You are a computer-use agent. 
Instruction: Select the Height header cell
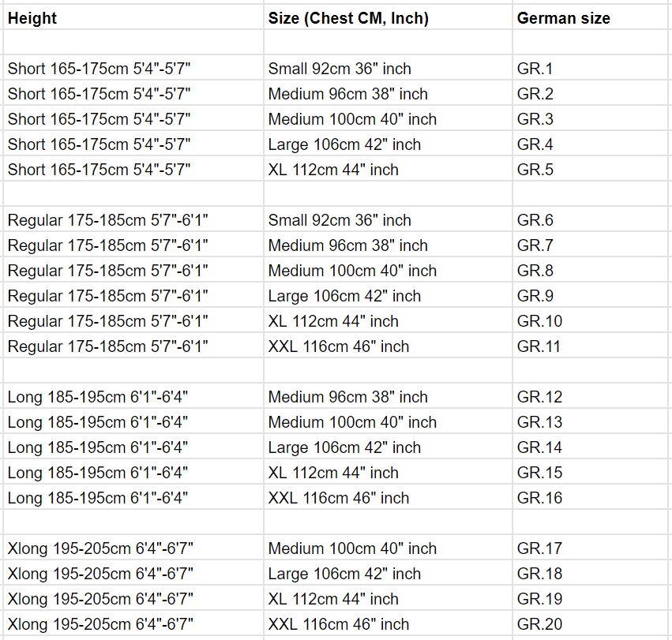tap(32, 18)
